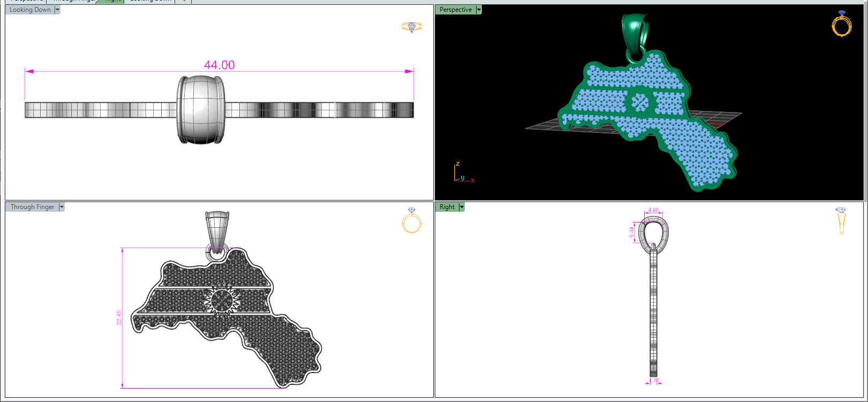Click the Looking Down top-view ring icon
The height and width of the screenshot is (402, 868).
[412, 27]
